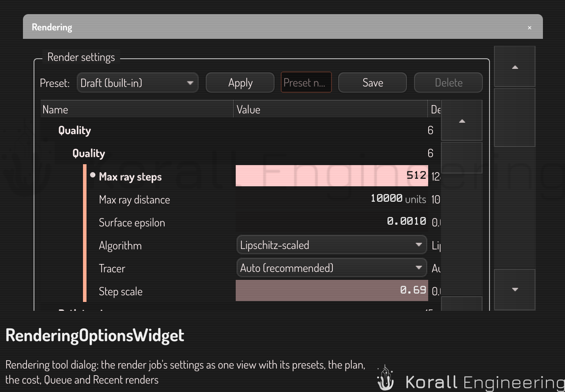Click the settings table's scrollbar thumb
The image size is (565, 392).
click(x=462, y=158)
